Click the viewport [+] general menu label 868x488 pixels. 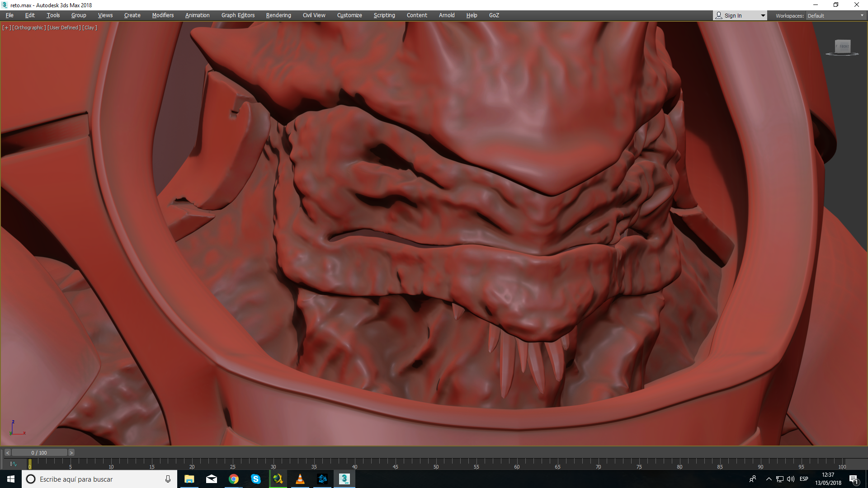6,28
